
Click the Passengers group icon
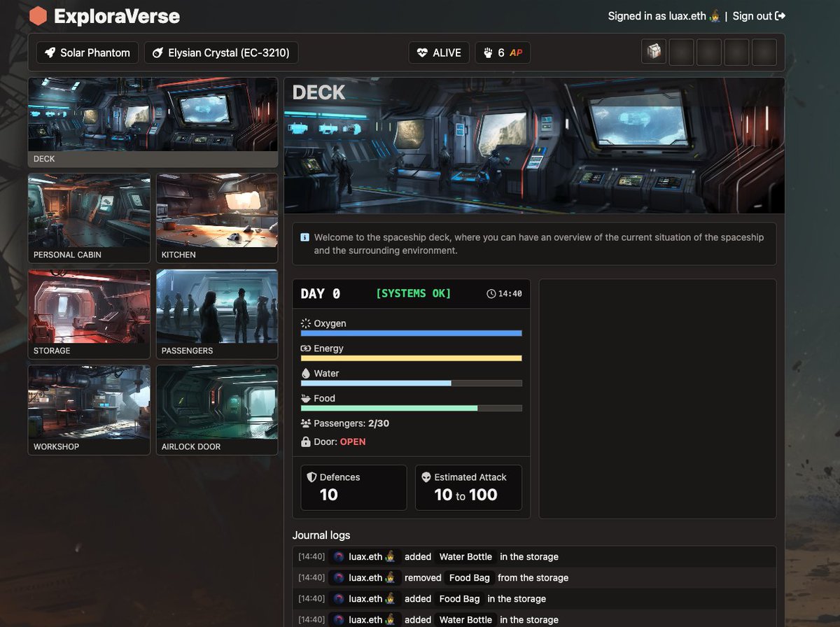pyautogui.click(x=305, y=423)
